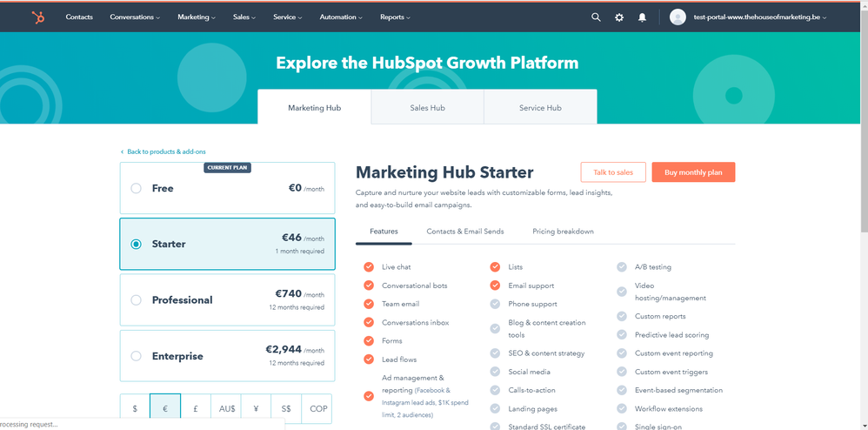Screen dimensions: 868x430
Task: Select the Enterprise plan radio button
Action: 137,356
